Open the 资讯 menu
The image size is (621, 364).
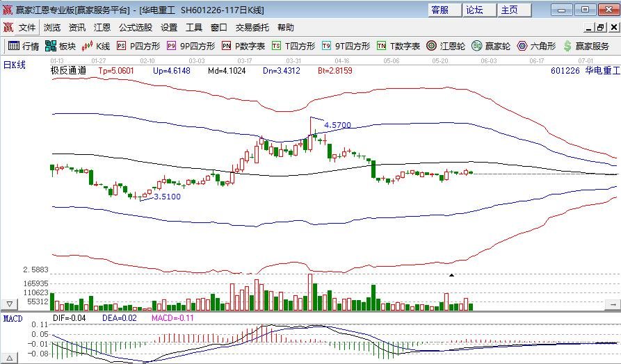(x=76, y=27)
